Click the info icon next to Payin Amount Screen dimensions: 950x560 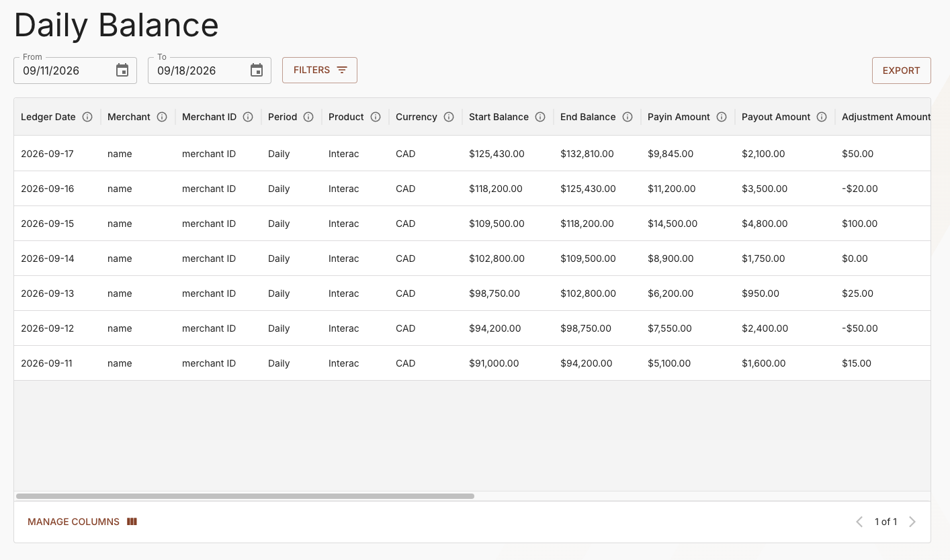coord(722,117)
